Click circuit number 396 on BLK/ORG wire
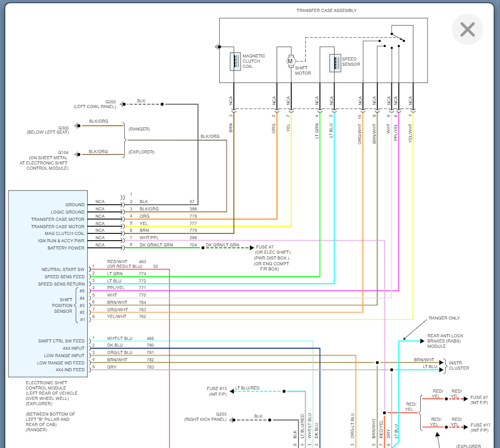This screenshot has width=500, height=448. tap(193, 209)
